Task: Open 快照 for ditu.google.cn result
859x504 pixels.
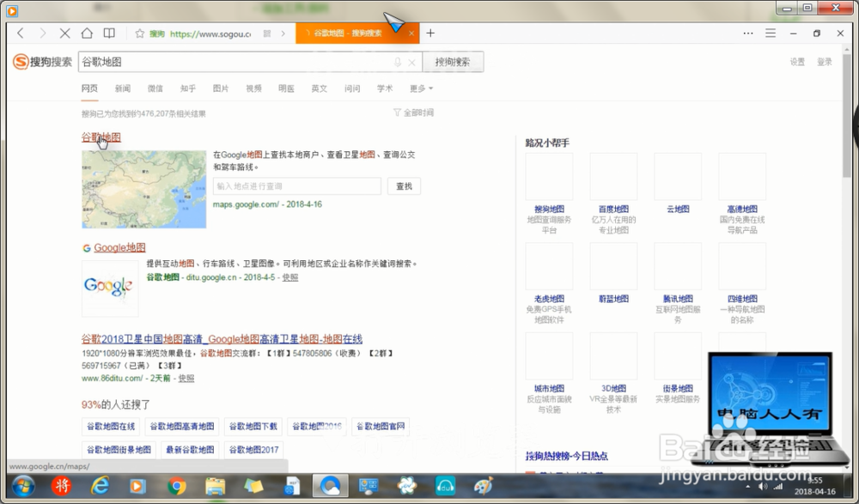Action: pos(290,277)
